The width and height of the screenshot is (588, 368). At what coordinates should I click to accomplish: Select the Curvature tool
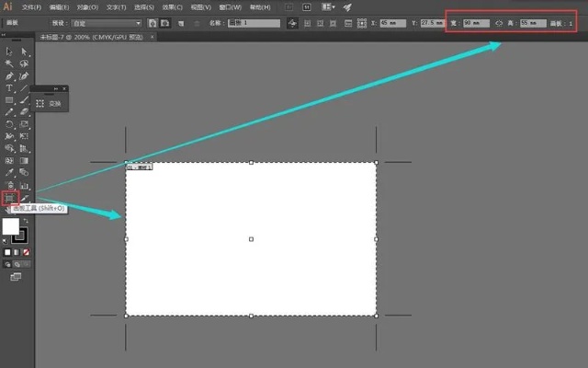tap(24, 75)
